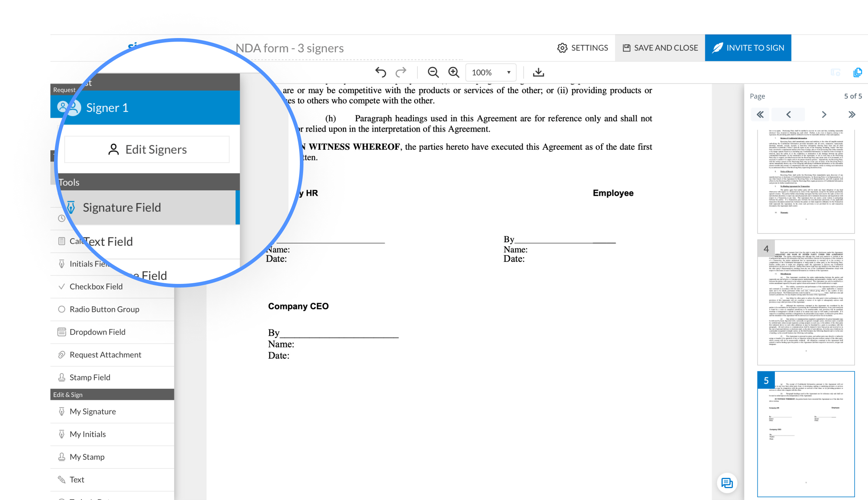868x500 pixels.
Task: Click the undo arrow icon
Action: point(381,72)
